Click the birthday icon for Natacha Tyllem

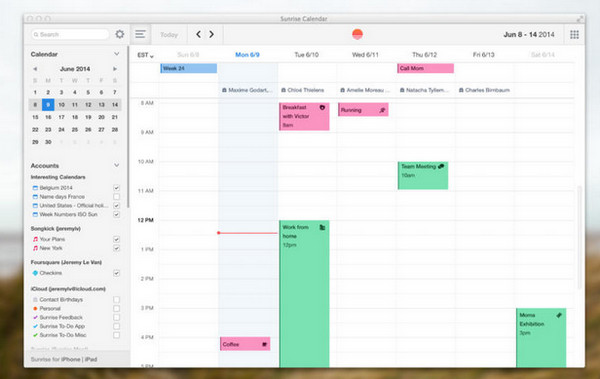tap(402, 90)
